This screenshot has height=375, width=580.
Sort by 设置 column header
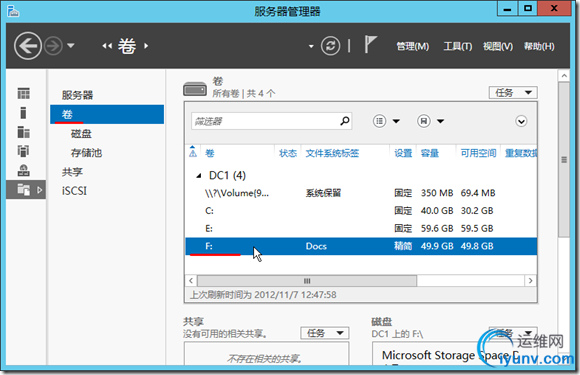coord(403,153)
